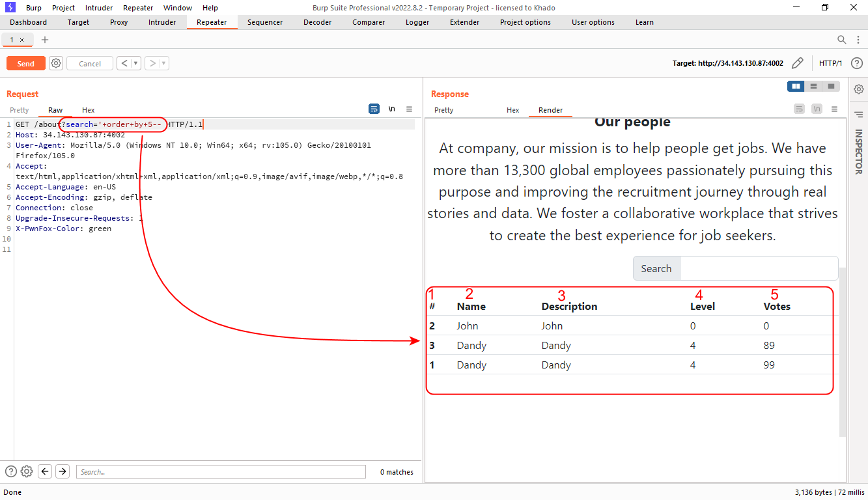Open search help question icon
The height and width of the screenshot is (500, 868).
pos(11,471)
